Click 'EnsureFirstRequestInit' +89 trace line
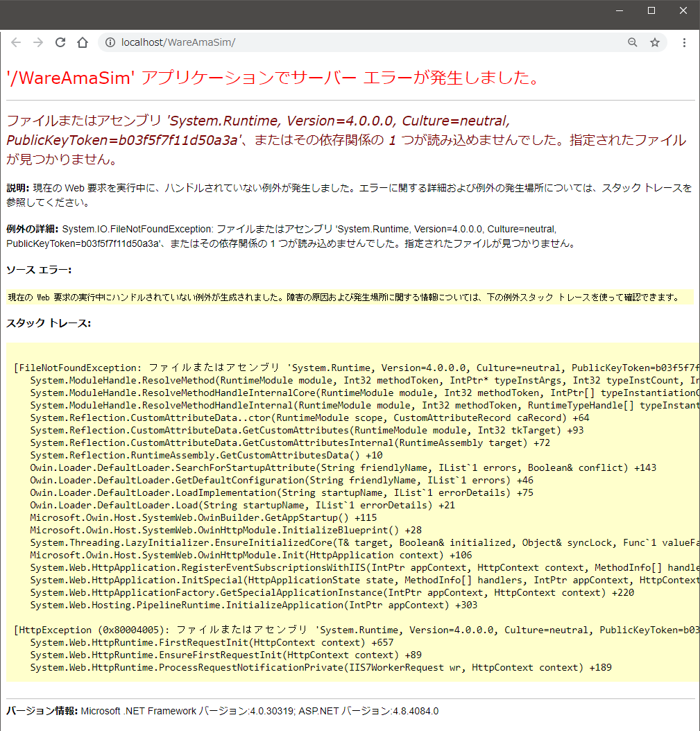 pyautogui.click(x=225, y=655)
